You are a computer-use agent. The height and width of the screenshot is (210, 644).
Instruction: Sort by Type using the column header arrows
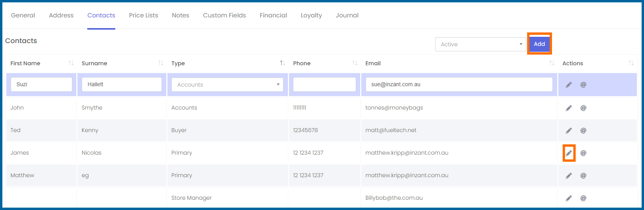click(282, 63)
